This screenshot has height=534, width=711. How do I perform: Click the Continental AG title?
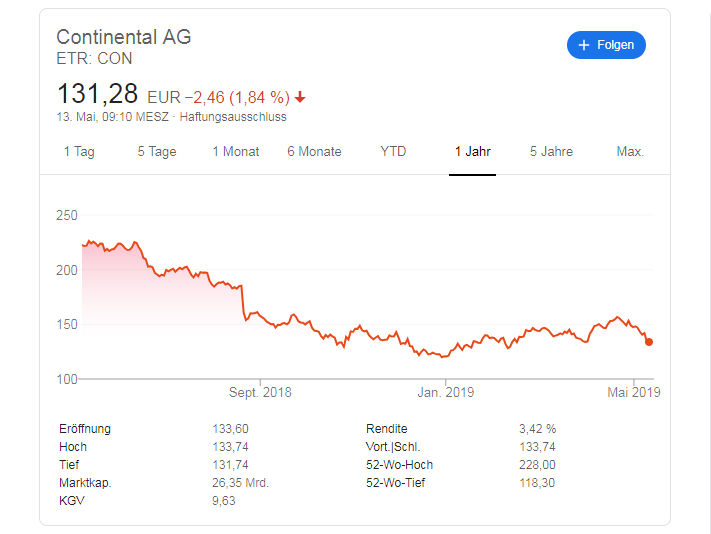tap(124, 37)
